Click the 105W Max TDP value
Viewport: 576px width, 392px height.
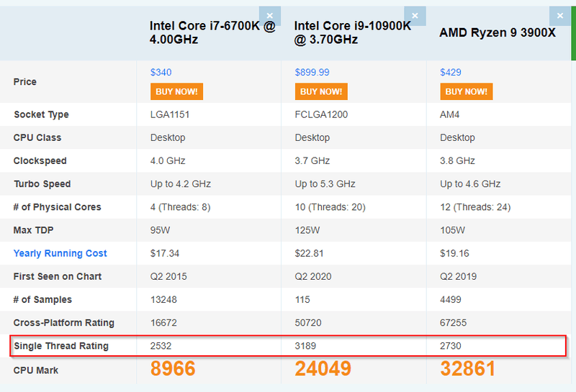point(452,230)
